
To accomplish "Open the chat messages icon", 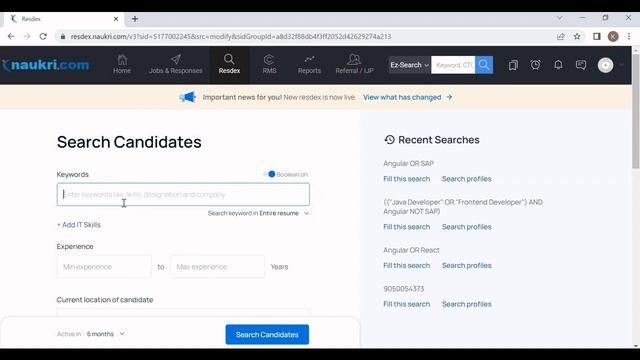I will point(581,65).
